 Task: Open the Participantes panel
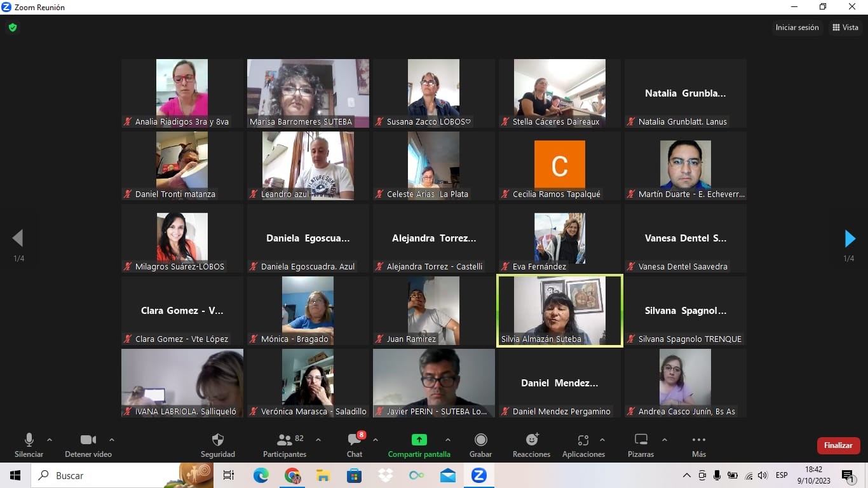pos(285,445)
